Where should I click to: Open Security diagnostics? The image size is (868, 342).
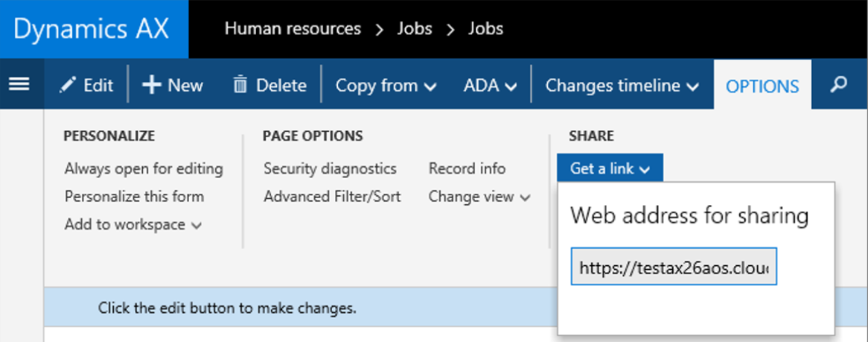(330, 169)
